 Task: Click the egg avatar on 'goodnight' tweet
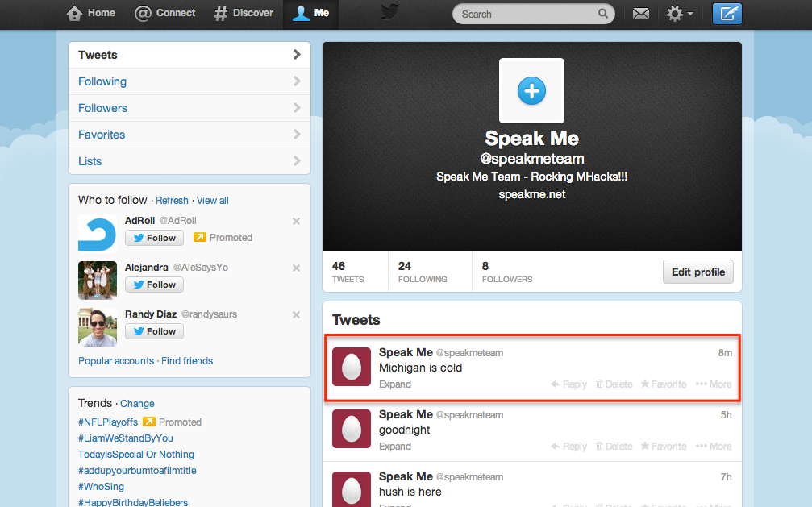tap(351, 429)
